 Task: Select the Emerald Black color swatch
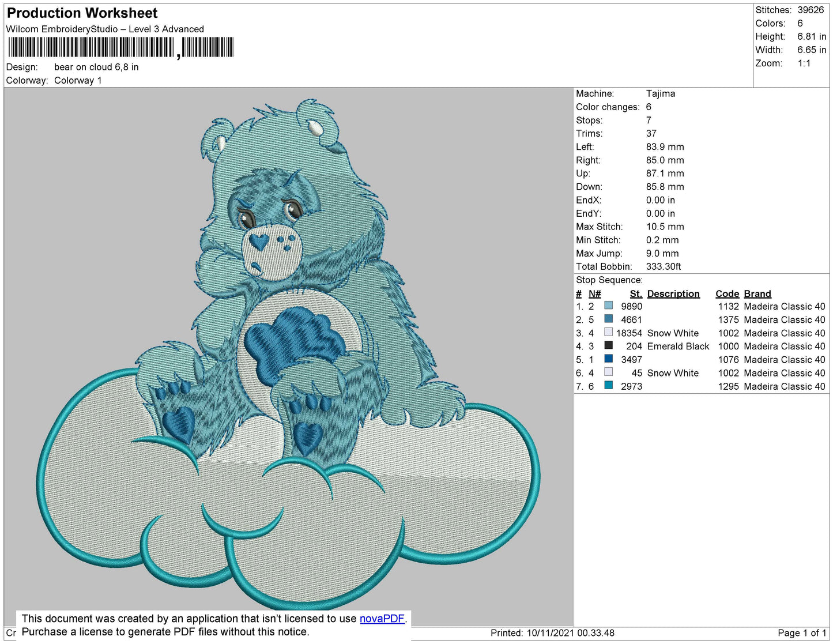pos(608,345)
